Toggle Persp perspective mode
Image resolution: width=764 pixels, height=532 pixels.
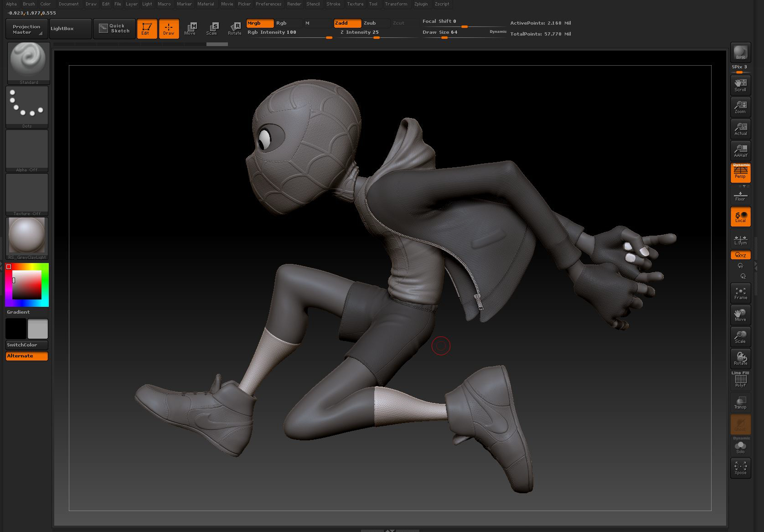pyautogui.click(x=740, y=173)
